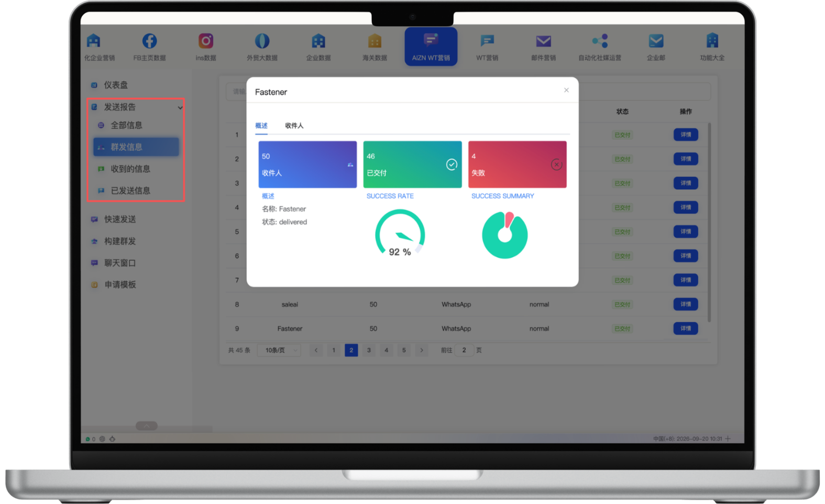Open the 企业邮 module
The image size is (825, 504).
tap(656, 47)
